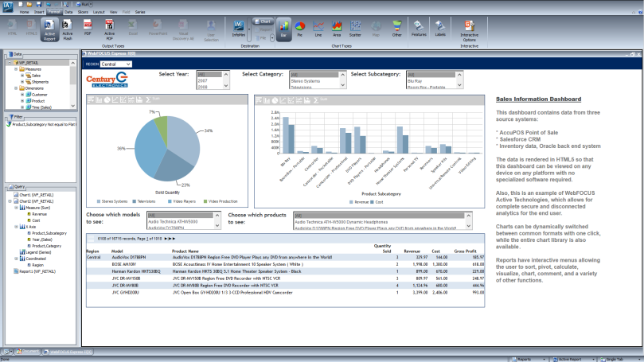Expand the Customer dimension node
Image resolution: width=644 pixels, height=362 pixels.
click(23, 95)
